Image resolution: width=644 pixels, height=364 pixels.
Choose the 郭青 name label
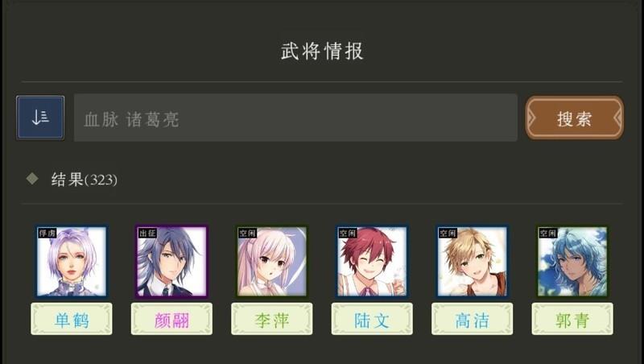click(x=572, y=319)
